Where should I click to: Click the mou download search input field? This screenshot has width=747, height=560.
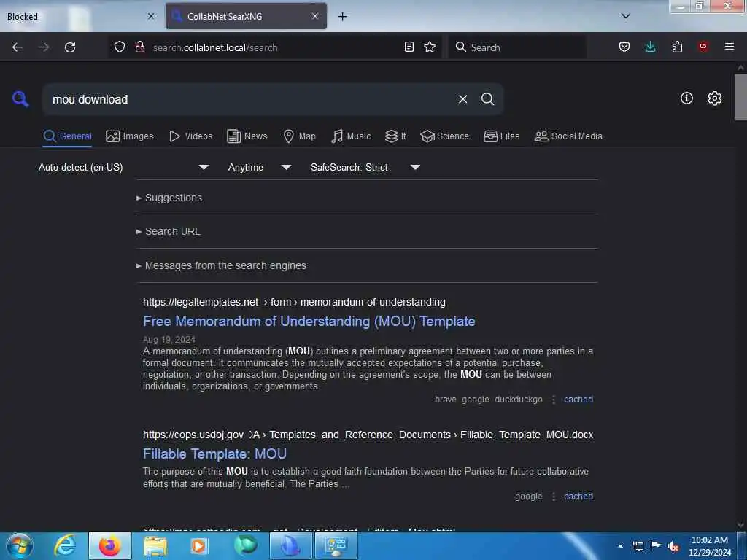[250, 99]
